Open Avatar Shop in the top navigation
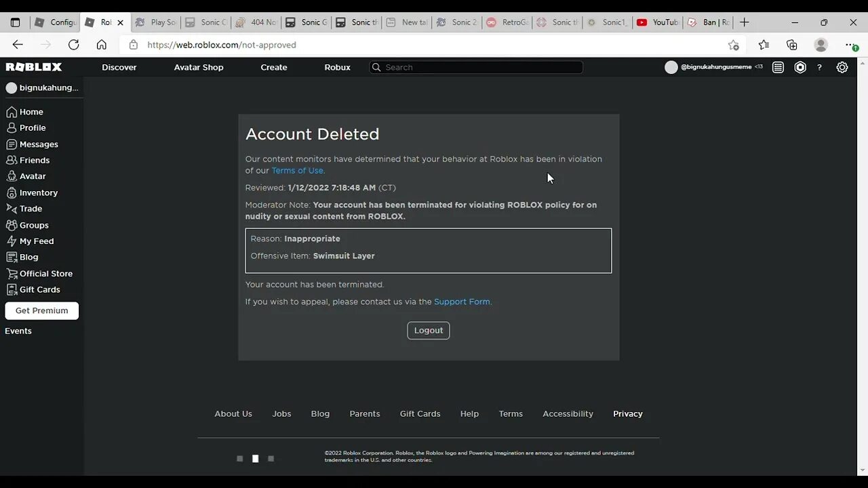 click(199, 67)
